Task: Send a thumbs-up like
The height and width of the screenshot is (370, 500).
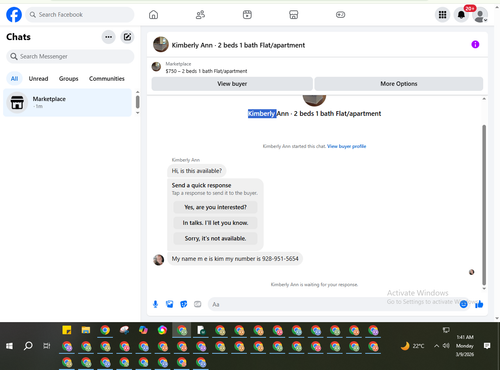Action: (x=479, y=304)
